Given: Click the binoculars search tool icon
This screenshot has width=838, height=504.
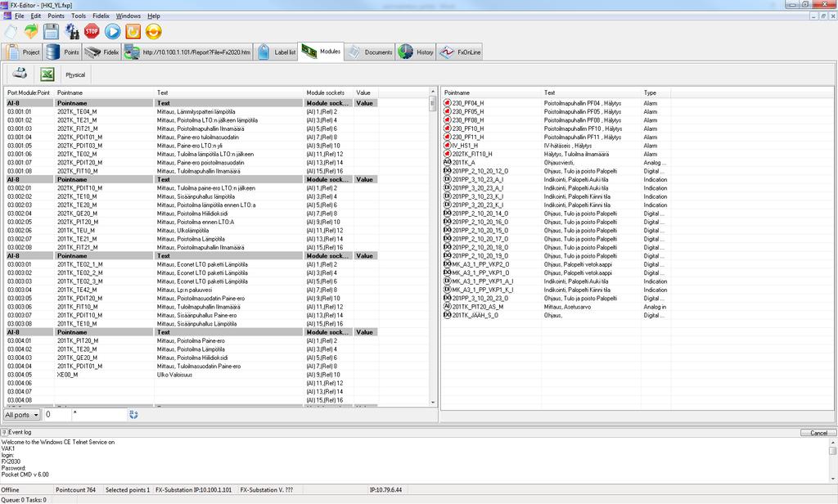Looking at the screenshot, I should click(x=72, y=32).
